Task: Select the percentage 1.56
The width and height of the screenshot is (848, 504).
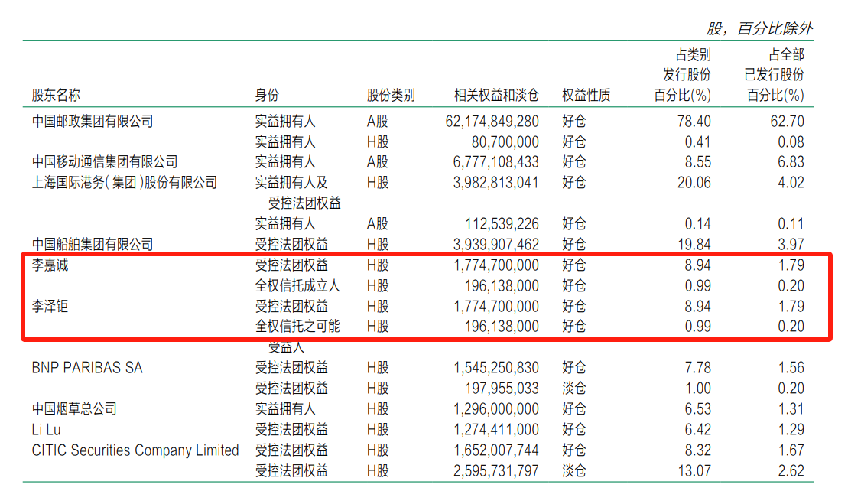Action: coord(791,368)
